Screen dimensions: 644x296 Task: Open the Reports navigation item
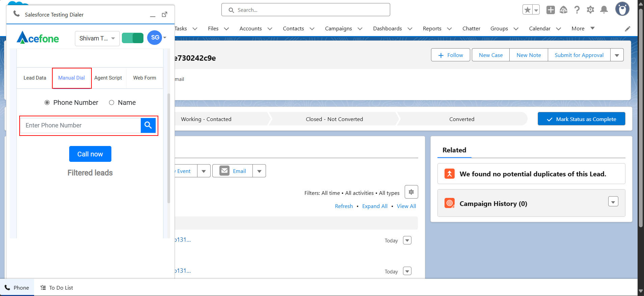(432, 29)
